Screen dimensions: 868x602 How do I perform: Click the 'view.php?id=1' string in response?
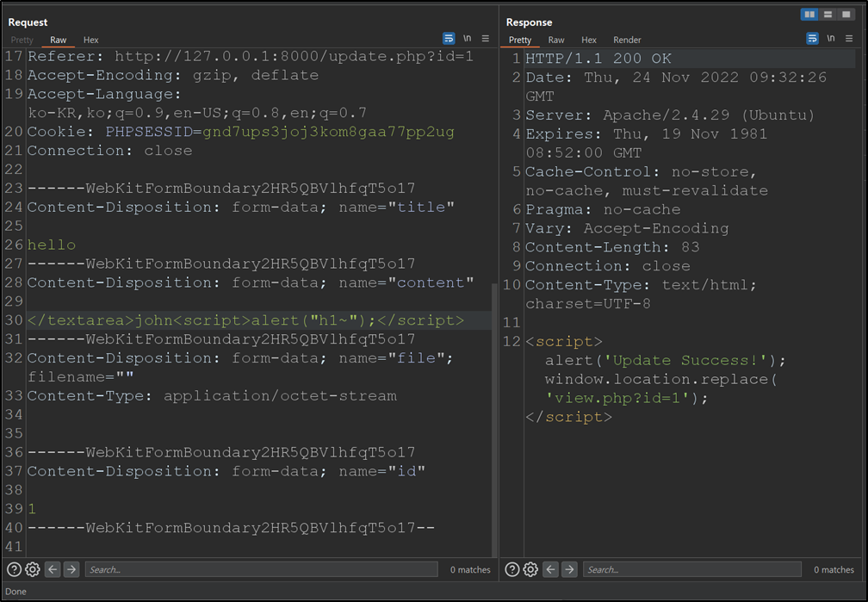point(619,398)
